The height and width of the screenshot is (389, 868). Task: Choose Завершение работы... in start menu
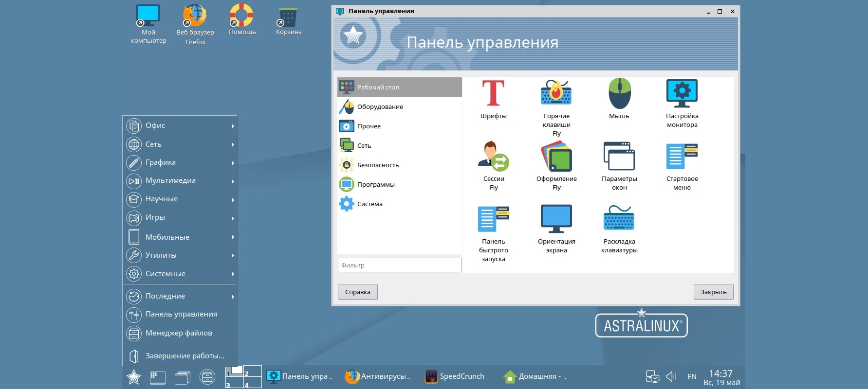coord(180,356)
